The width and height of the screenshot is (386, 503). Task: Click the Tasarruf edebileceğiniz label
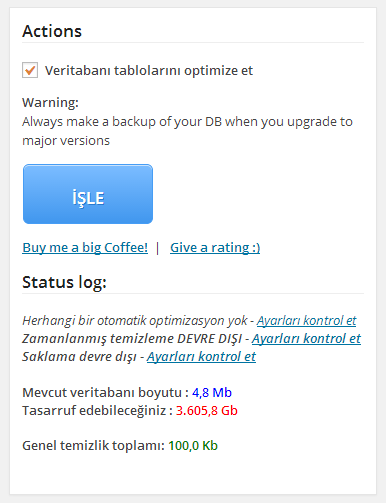click(x=97, y=410)
